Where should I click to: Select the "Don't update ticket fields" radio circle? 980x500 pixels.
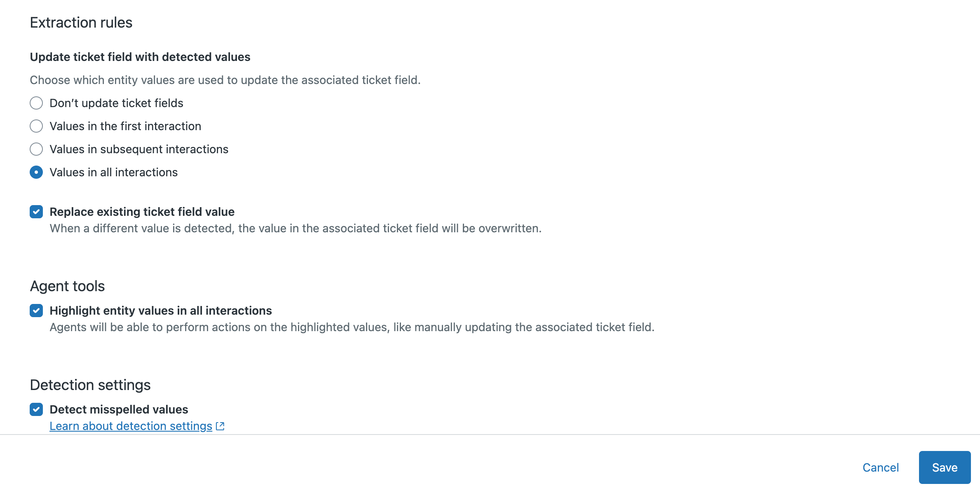(36, 103)
